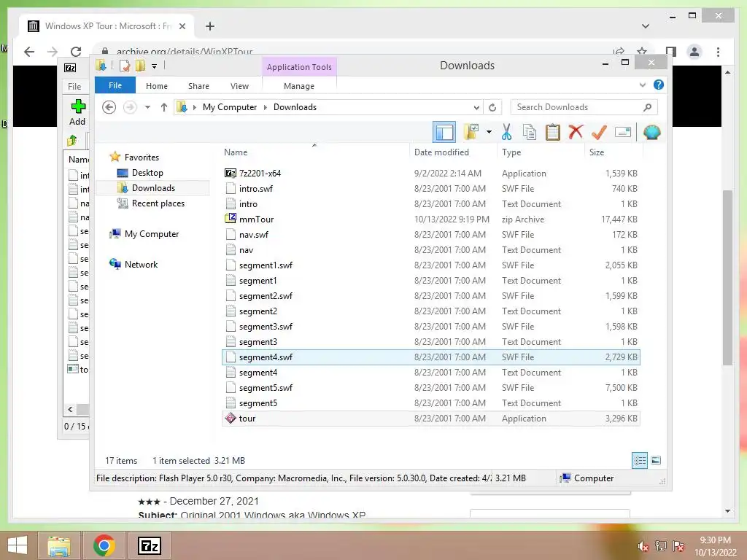Open Chrome's three-dot menu
This screenshot has height=560, width=747.
pos(718,52)
